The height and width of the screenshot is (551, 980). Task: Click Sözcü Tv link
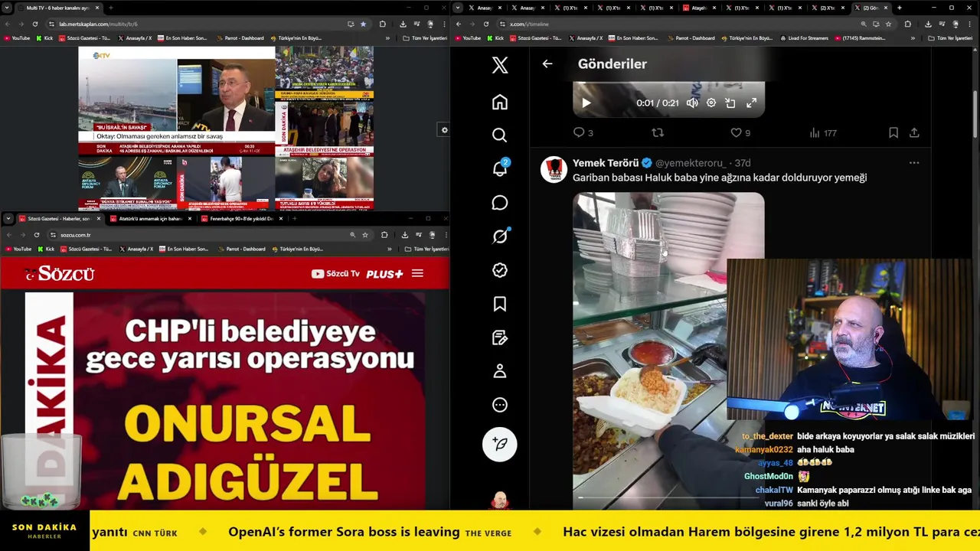point(335,274)
